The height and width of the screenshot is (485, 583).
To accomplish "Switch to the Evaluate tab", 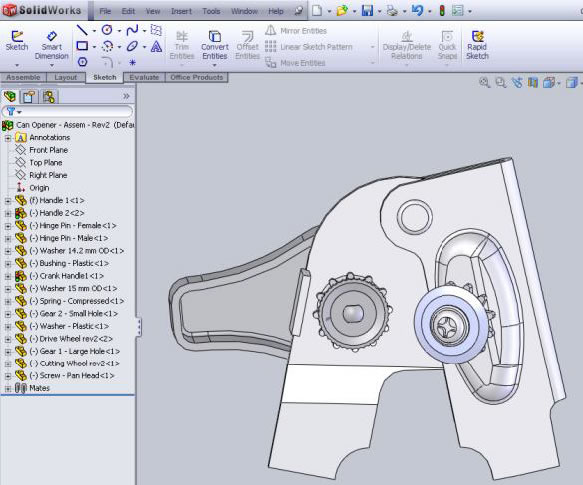I will (x=144, y=77).
